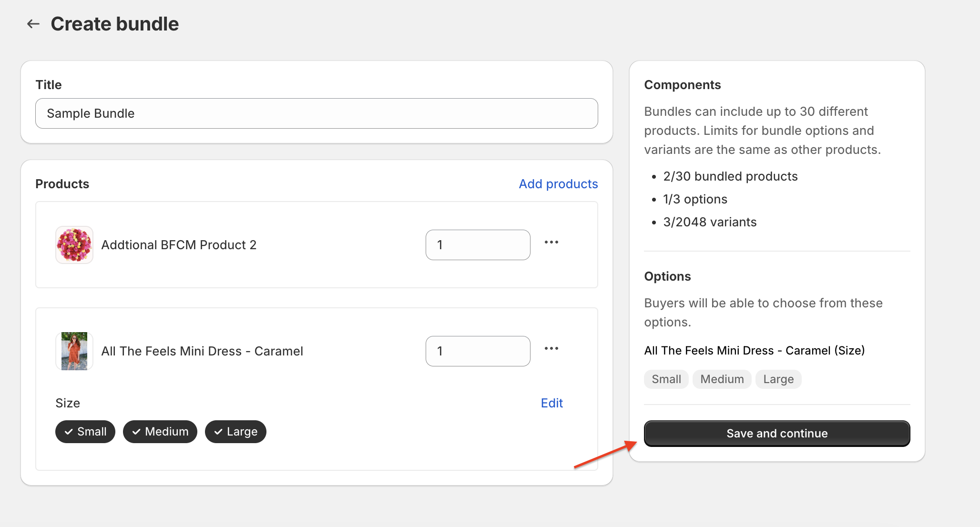
Task: Toggle the Medium size chip
Action: 160,432
